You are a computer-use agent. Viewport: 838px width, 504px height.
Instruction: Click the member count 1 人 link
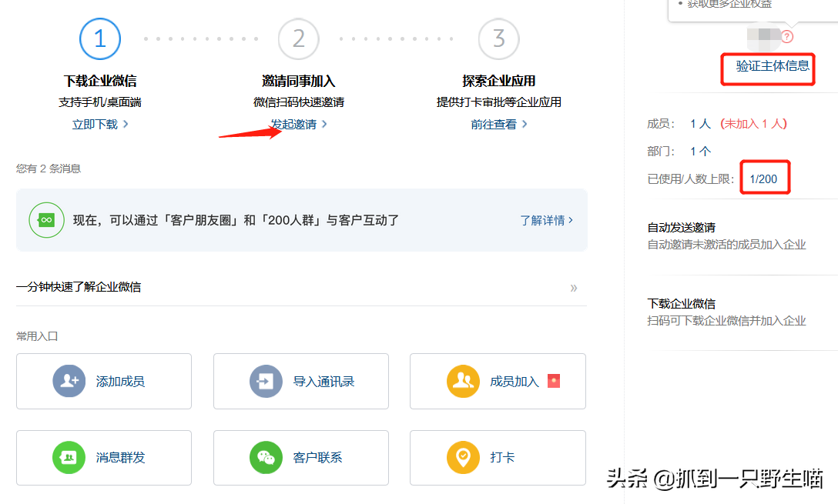[x=700, y=124]
